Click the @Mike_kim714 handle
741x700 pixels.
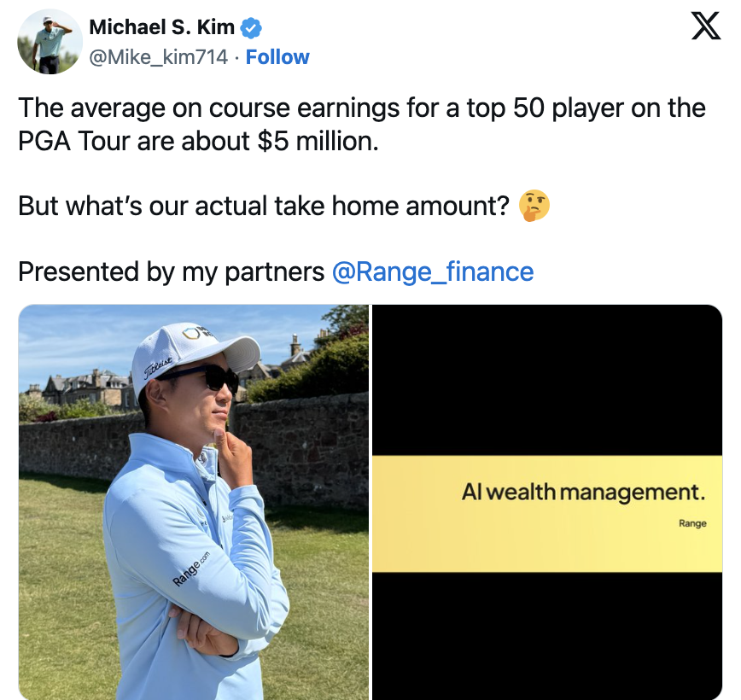159,57
